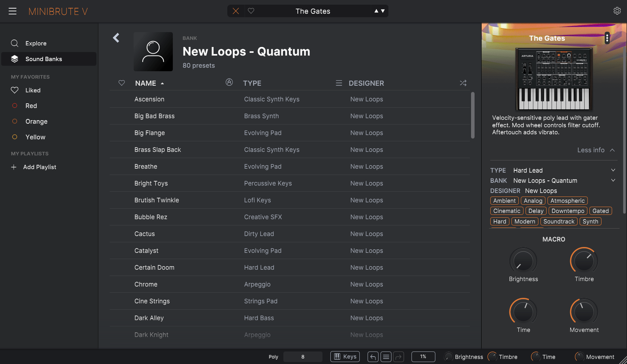Like The Gates preset with heart
Viewport: 627px width, 364px height.
tap(251, 11)
